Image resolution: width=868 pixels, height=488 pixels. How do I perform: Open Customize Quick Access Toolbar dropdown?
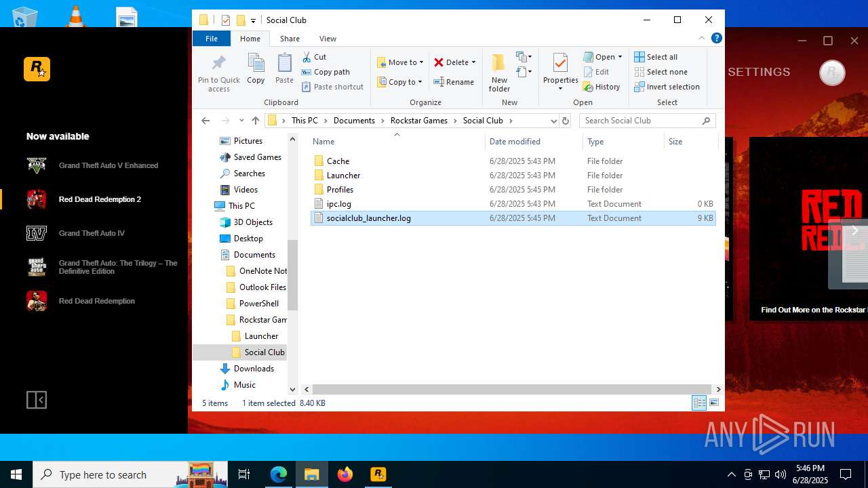click(253, 20)
